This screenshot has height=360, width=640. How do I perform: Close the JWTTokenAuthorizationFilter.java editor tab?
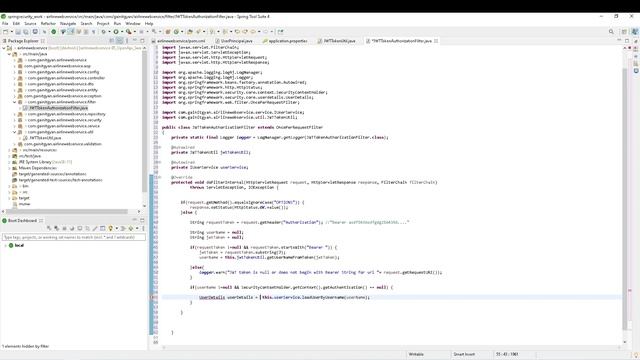(x=436, y=41)
